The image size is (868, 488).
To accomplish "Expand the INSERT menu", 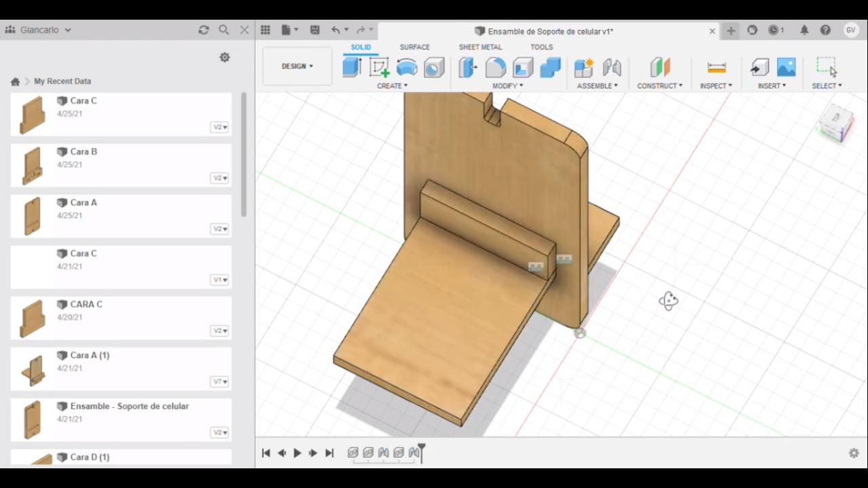I will (772, 86).
